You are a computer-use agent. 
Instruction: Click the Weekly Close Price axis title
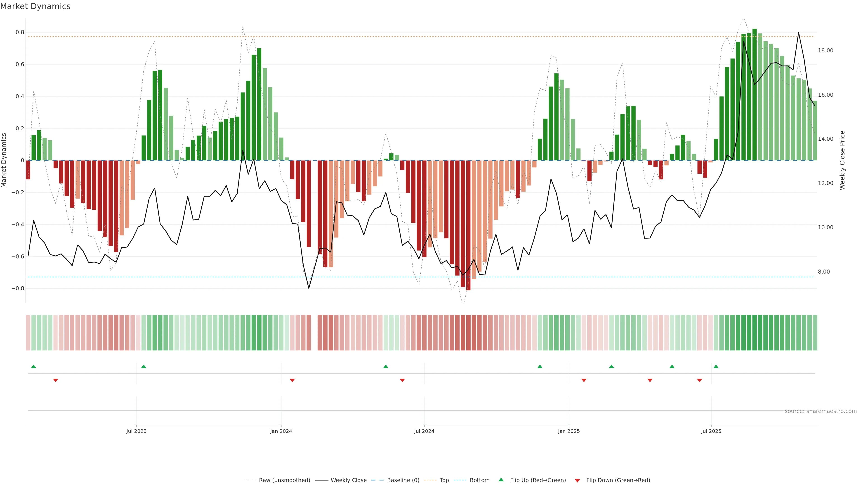click(842, 160)
